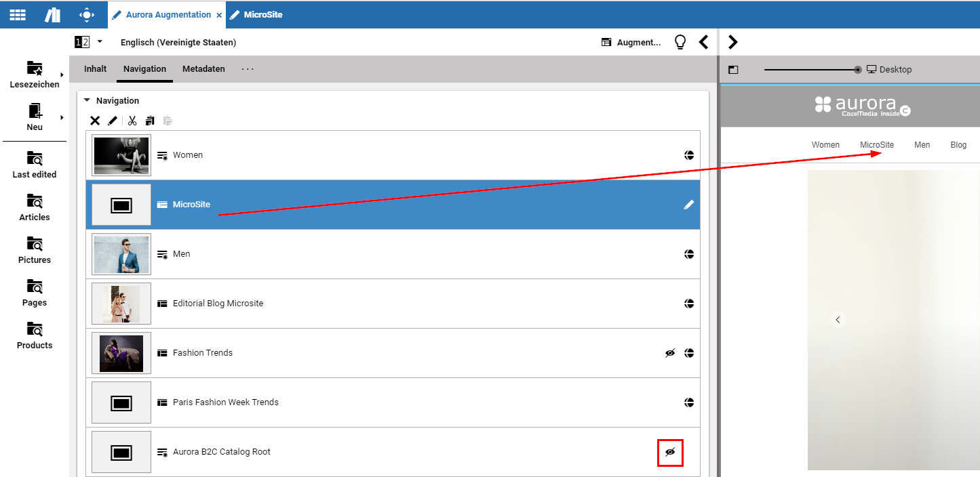Viewport: 980px width, 477px height.
Task: Switch to the Inhalt tab
Action: (x=96, y=69)
